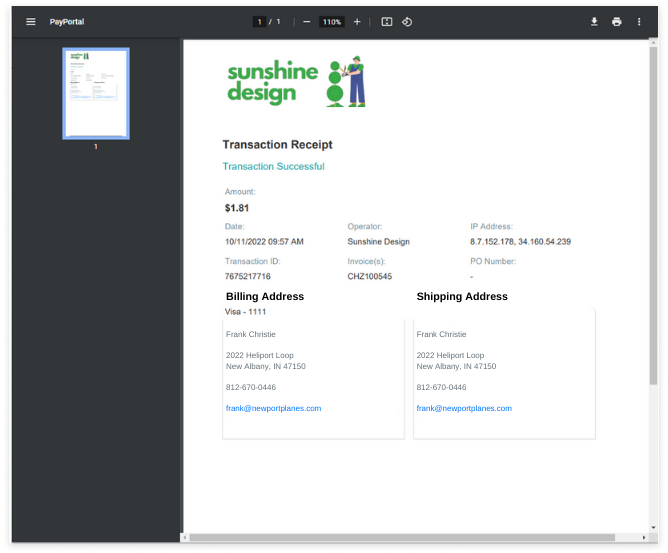Print the receipt
The width and height of the screenshot is (668, 553).
(616, 22)
